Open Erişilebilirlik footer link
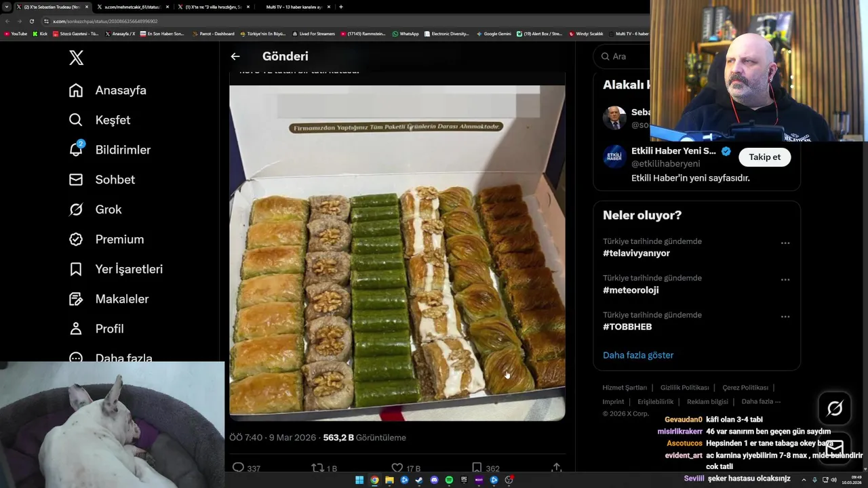The height and width of the screenshot is (488, 868). click(x=655, y=401)
